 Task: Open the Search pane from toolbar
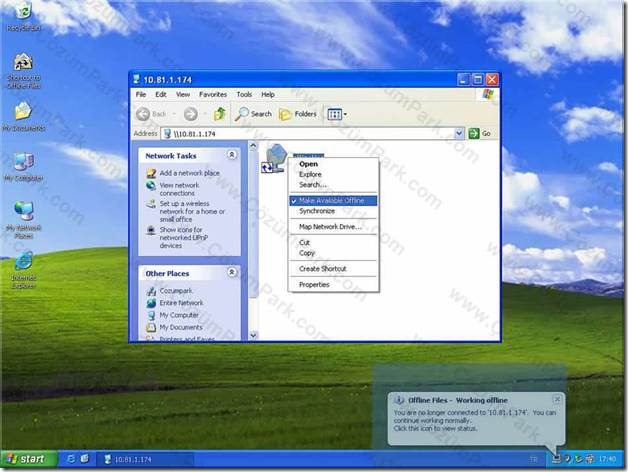click(x=253, y=114)
